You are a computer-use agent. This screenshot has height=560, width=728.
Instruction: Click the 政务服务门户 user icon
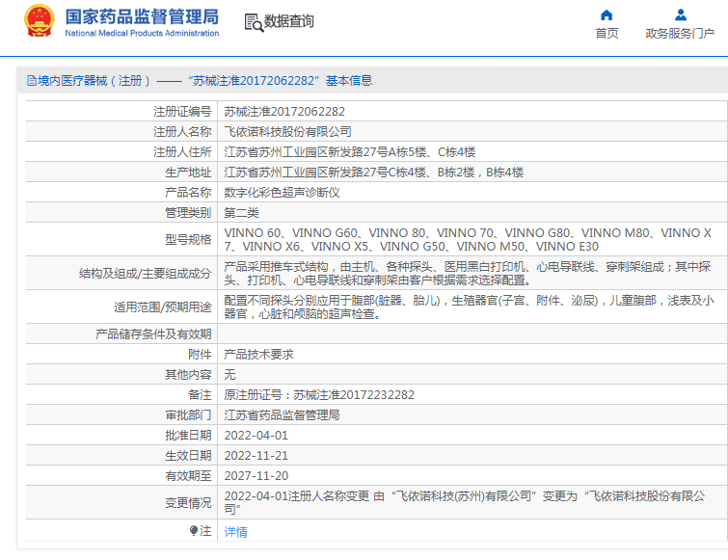pyautogui.click(x=680, y=15)
